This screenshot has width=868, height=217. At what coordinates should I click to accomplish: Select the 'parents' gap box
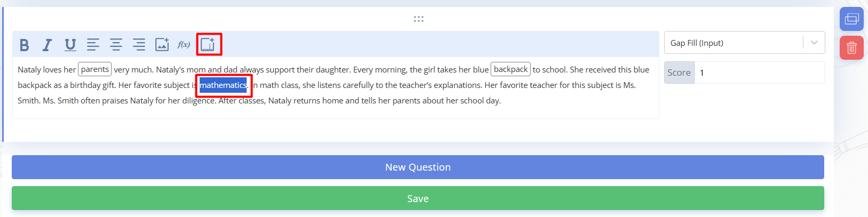tap(95, 69)
